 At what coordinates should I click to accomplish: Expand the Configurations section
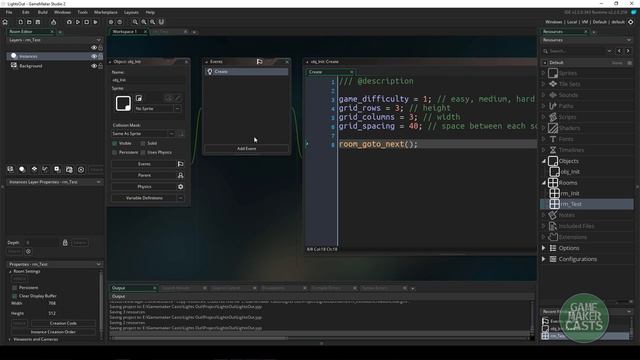[x=544, y=259]
